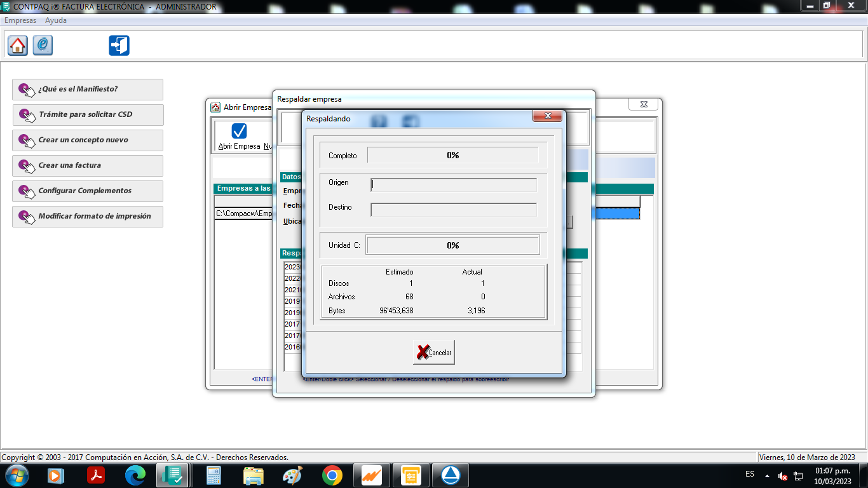This screenshot has width=868, height=488.
Task: Click the hand icon beside Configurar Complementos
Action: 27,191
